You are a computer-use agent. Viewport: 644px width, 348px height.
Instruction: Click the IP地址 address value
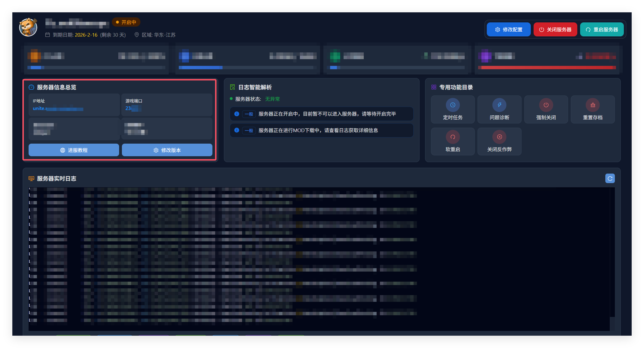(58, 109)
